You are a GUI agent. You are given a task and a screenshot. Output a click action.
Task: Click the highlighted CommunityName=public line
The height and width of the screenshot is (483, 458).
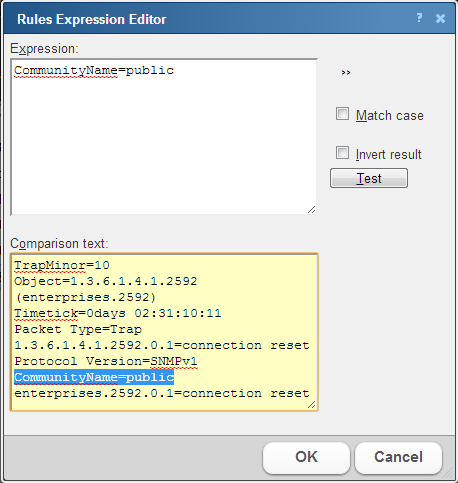click(94, 377)
